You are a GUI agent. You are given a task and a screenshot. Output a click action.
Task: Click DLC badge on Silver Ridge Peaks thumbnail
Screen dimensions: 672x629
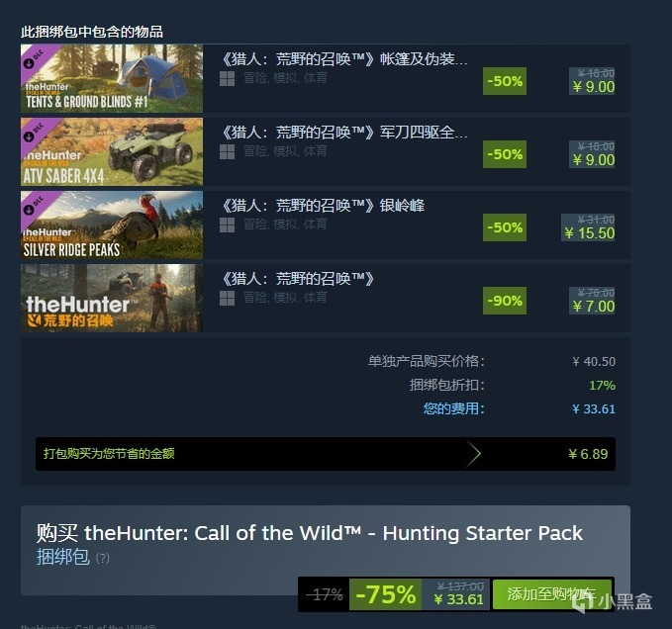(x=34, y=206)
